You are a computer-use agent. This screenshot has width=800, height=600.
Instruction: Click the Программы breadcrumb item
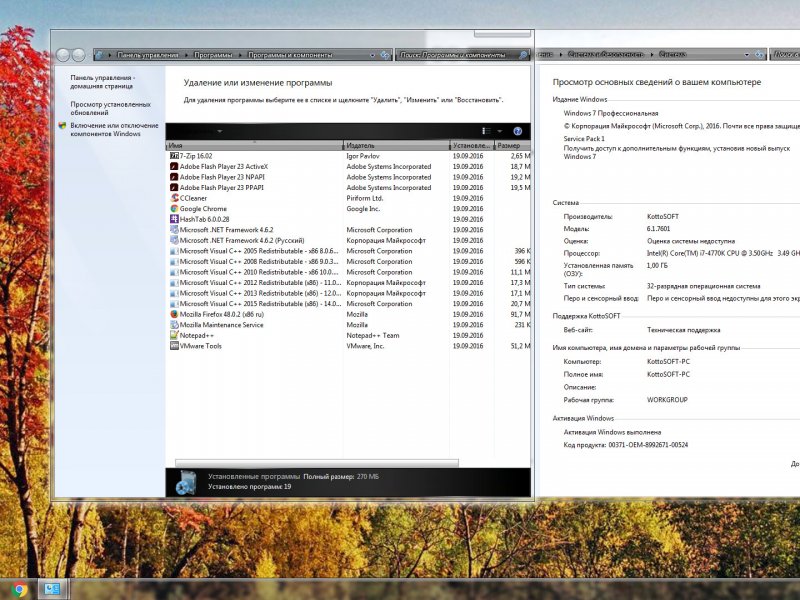click(x=213, y=55)
